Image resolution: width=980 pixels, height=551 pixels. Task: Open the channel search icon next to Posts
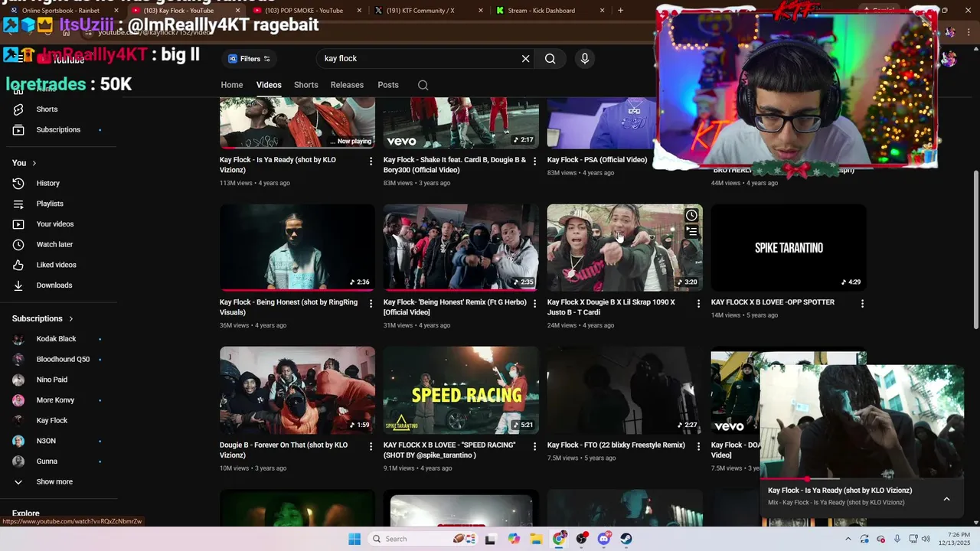point(423,85)
